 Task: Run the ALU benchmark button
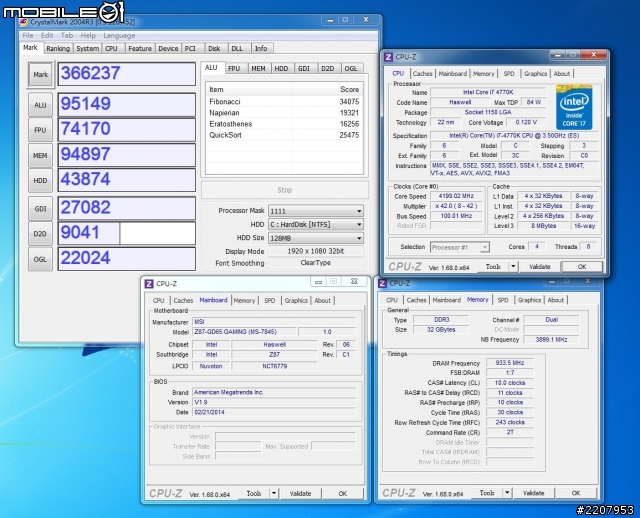click(x=40, y=105)
